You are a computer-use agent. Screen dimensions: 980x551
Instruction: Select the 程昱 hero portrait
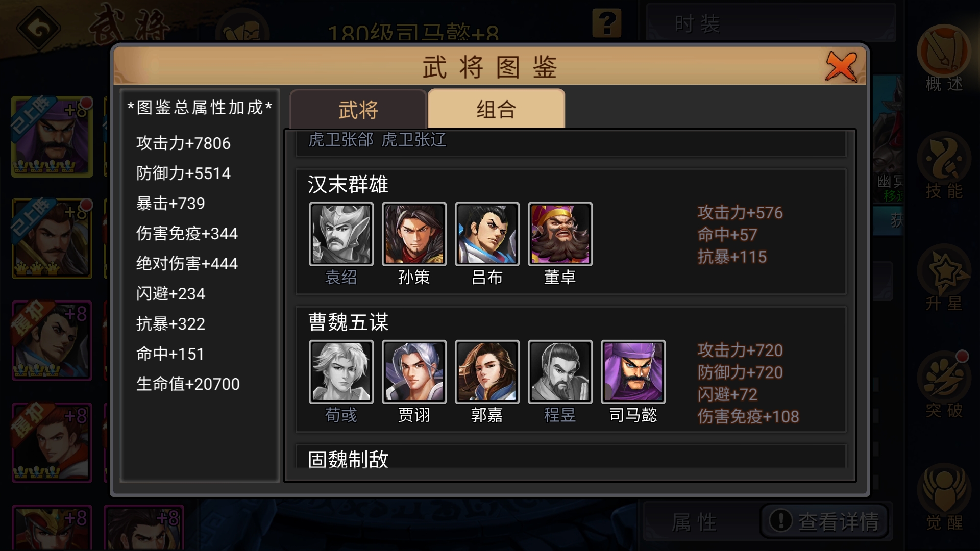click(x=560, y=372)
